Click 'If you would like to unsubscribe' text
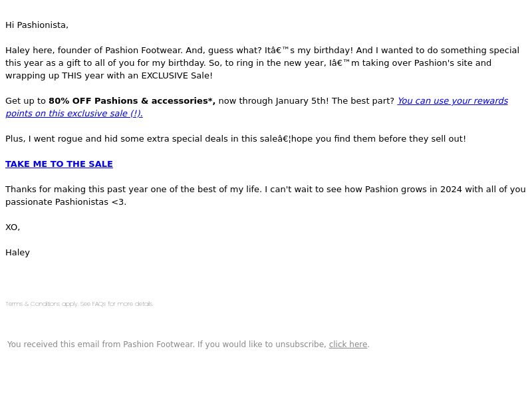The image size is (532, 399). pos(261,344)
